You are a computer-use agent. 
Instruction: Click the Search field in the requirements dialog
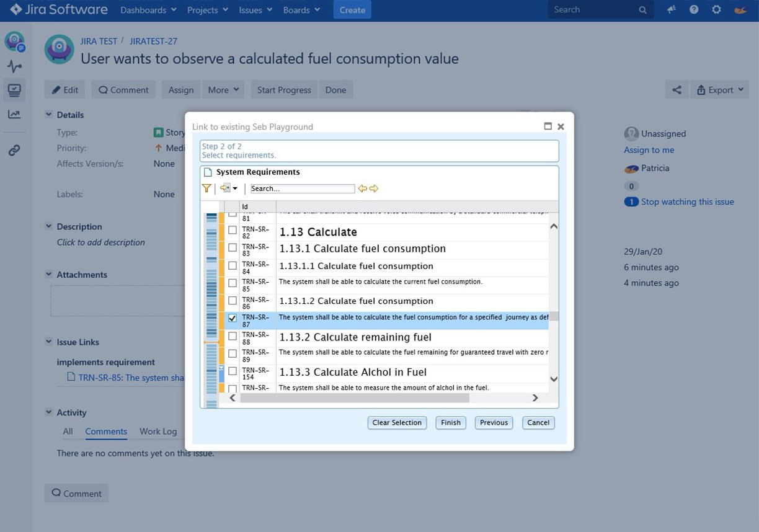302,188
